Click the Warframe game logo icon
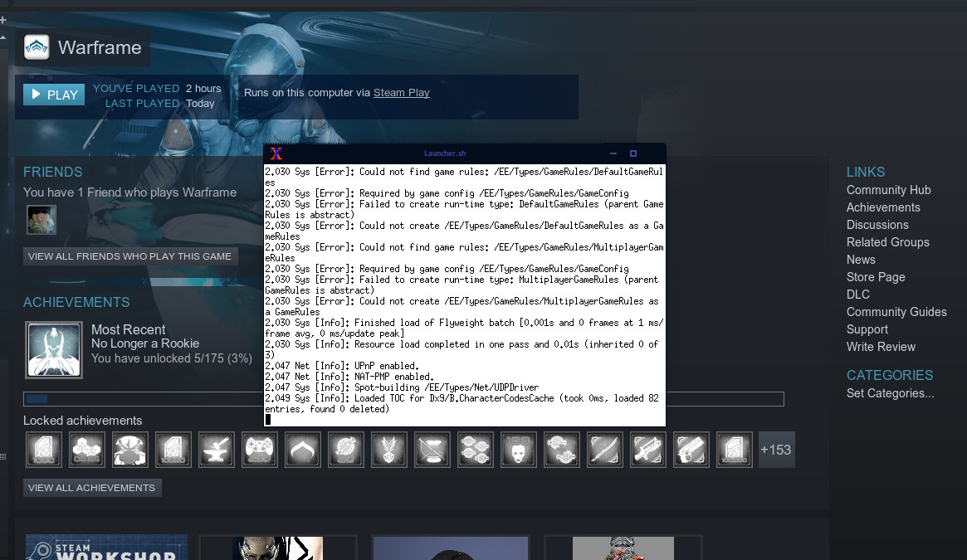This screenshot has width=967, height=560. click(37, 47)
